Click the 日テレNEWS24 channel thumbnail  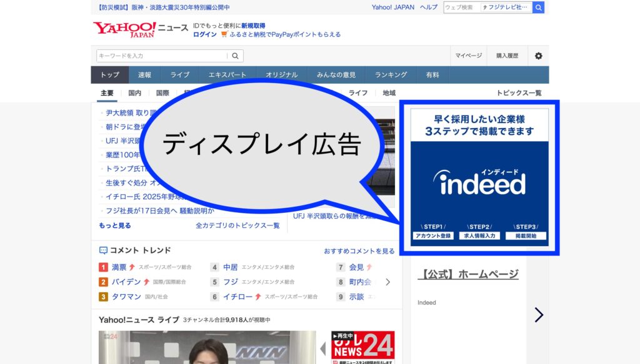pyautogui.click(x=363, y=348)
